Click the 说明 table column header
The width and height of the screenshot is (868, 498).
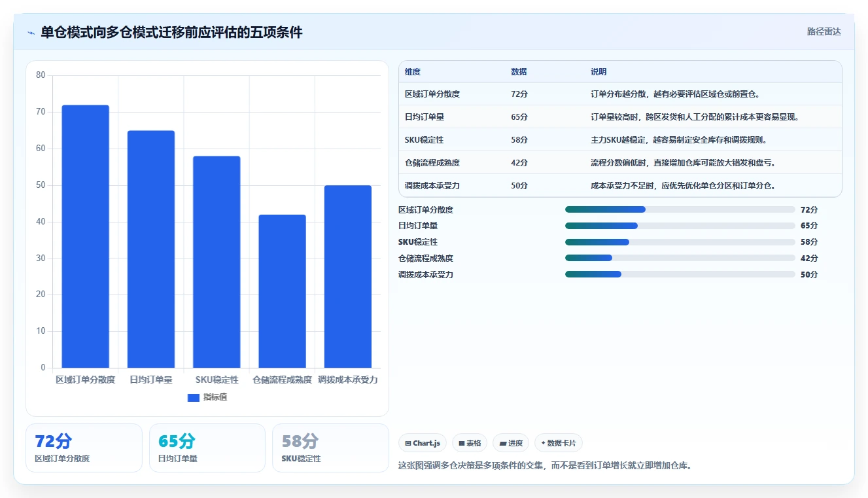pyautogui.click(x=599, y=71)
